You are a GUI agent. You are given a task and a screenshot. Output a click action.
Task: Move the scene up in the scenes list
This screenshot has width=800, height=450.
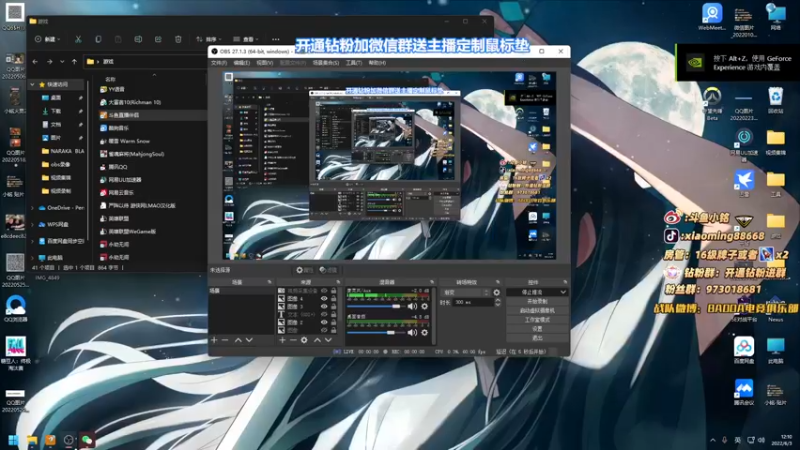[238, 340]
